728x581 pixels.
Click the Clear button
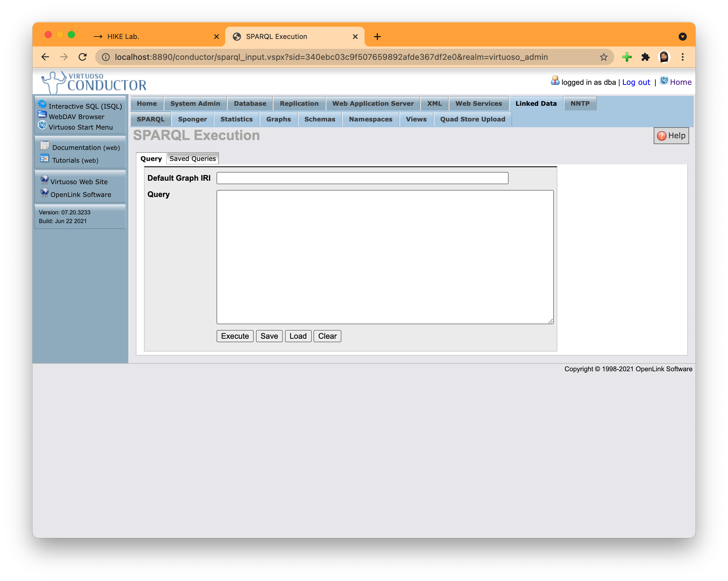pos(327,336)
